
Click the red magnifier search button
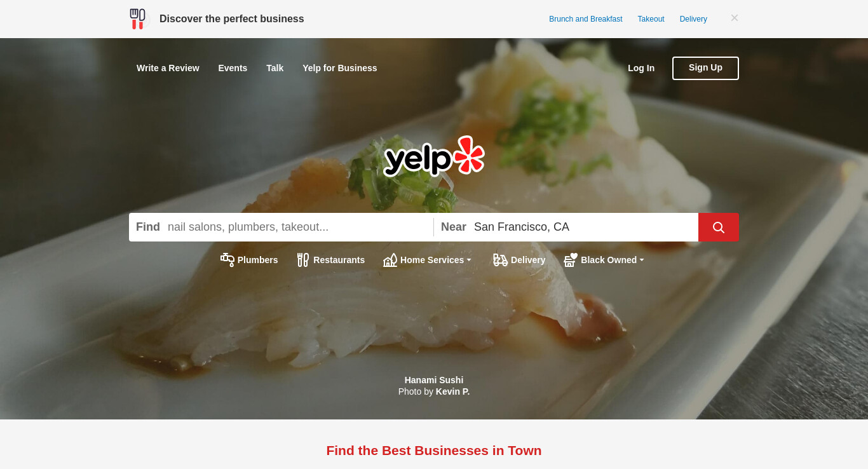[718, 227]
